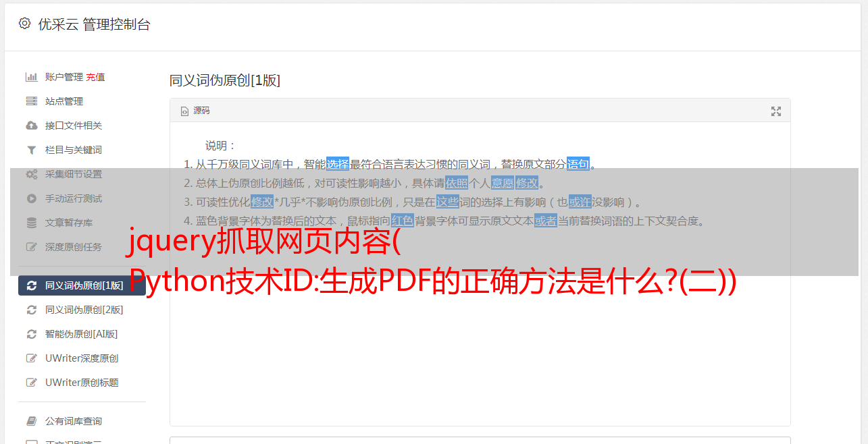The width and height of the screenshot is (868, 444).
Task: Select the 站点管理 server icon
Action: point(31,101)
